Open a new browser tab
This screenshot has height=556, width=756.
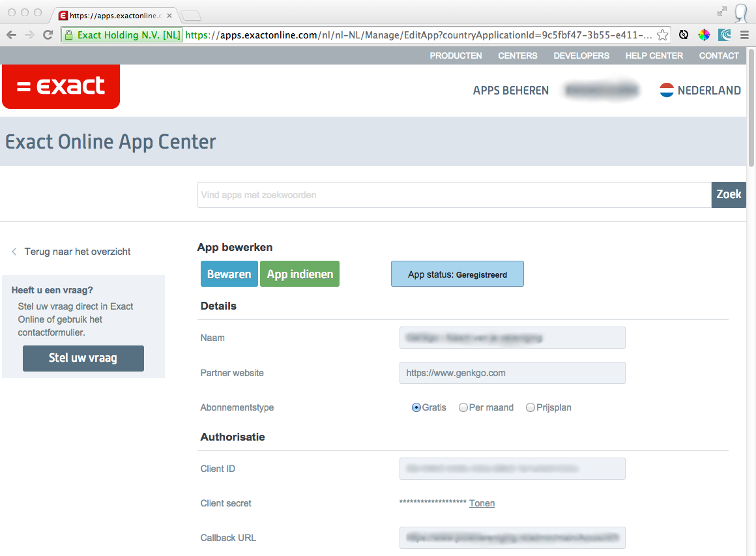[191, 16]
